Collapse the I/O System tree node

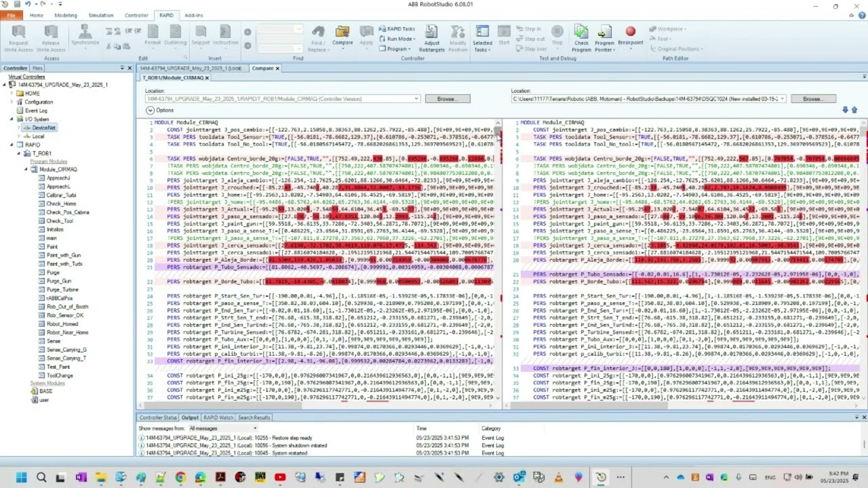click(12, 119)
